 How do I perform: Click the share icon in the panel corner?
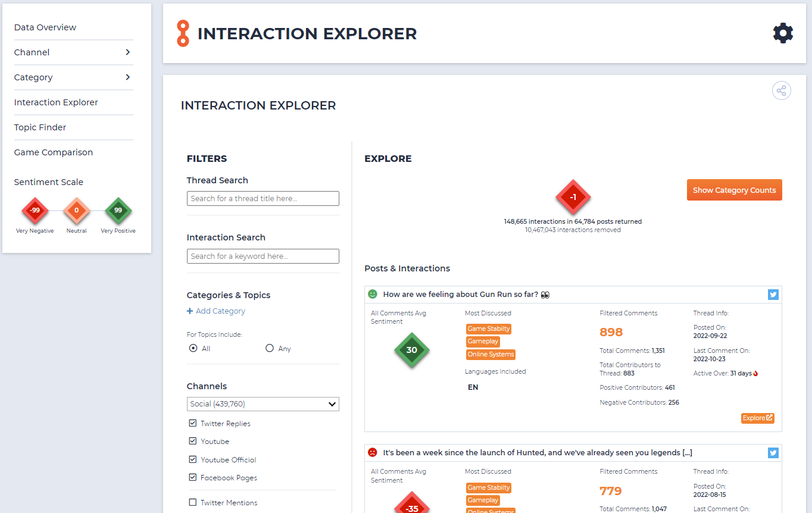pyautogui.click(x=782, y=90)
